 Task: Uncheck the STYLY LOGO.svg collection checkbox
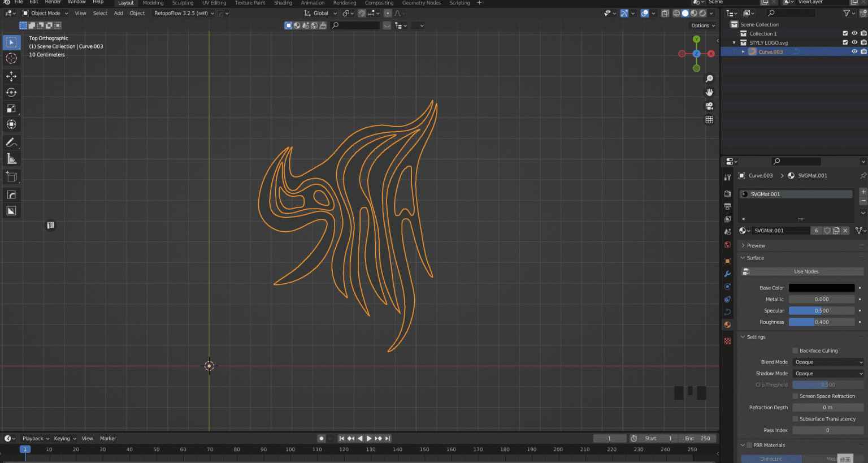[x=845, y=42]
